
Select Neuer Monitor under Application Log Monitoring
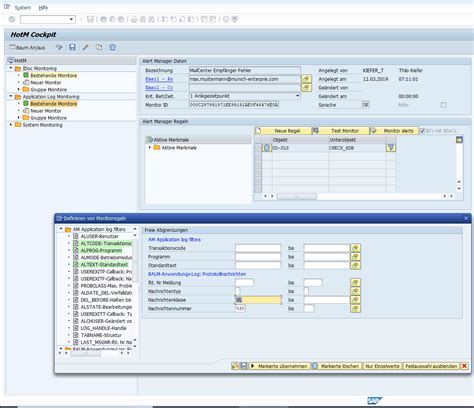46,111
